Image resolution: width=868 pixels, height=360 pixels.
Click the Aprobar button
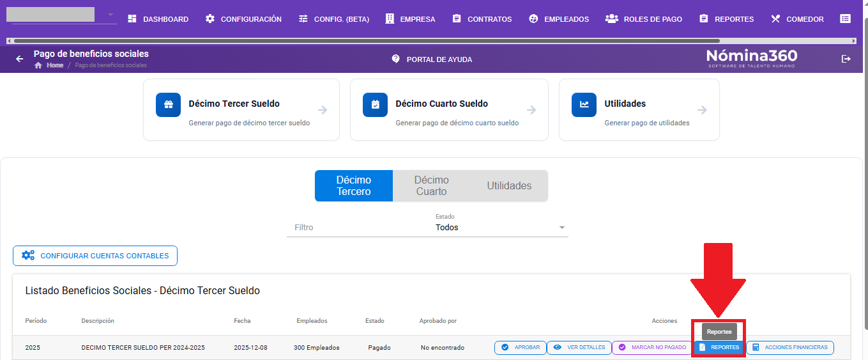coord(521,348)
